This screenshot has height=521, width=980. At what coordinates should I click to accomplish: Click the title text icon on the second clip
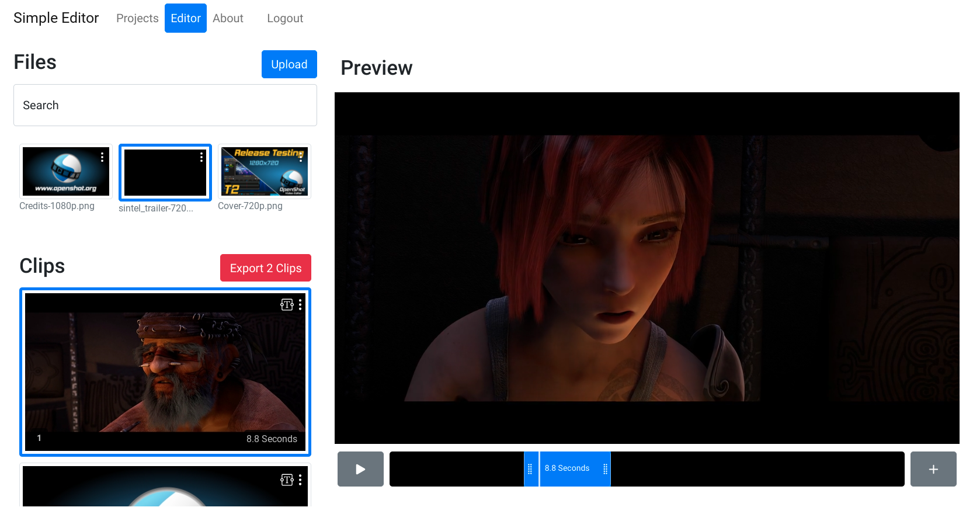click(287, 480)
